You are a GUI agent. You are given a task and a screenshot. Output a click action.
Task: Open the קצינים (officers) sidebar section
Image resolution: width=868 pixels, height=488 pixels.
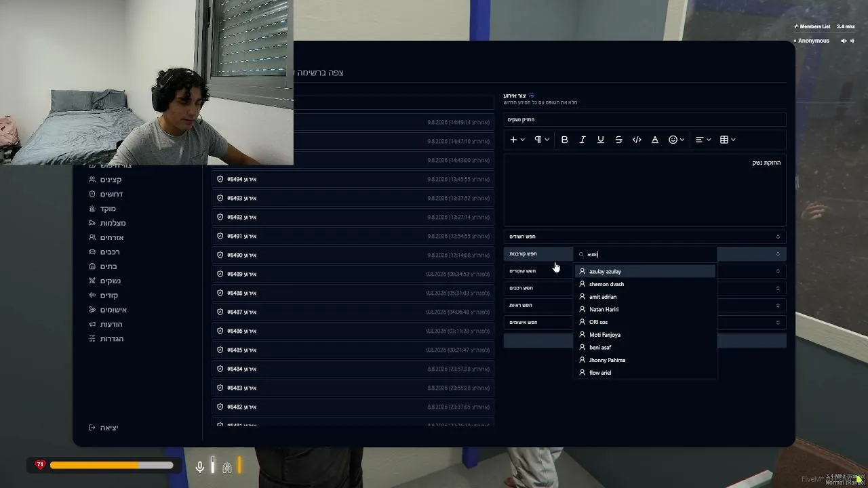tap(105, 180)
